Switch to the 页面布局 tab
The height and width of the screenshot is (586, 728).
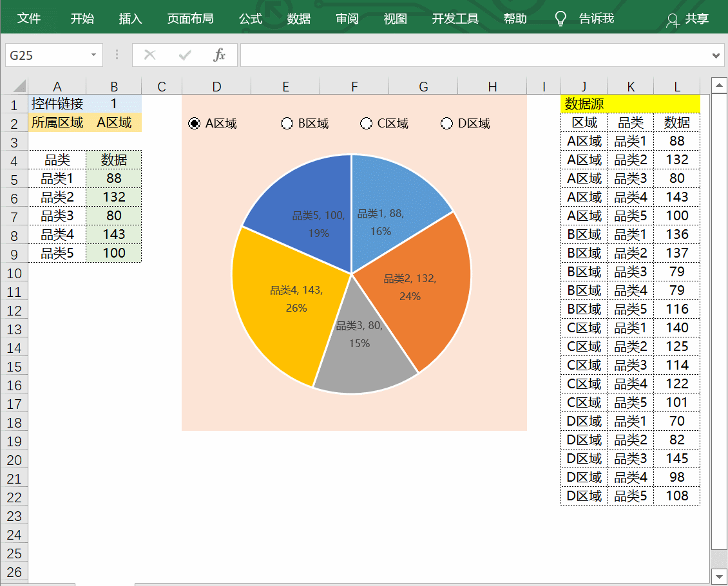point(190,19)
